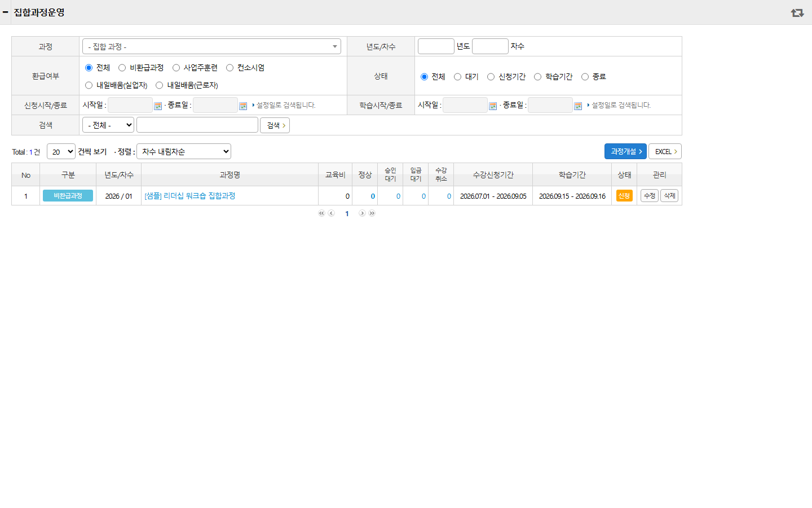Image resolution: width=812 pixels, height=508 pixels.
Task: Click the 과정명 column header
Action: (230, 175)
